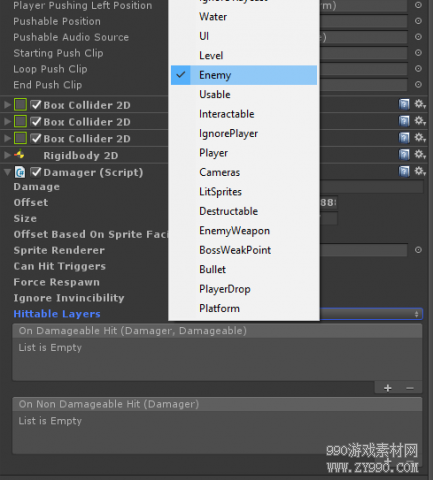
Task: Add listener to On Damageable Hit event
Action: coord(387,388)
